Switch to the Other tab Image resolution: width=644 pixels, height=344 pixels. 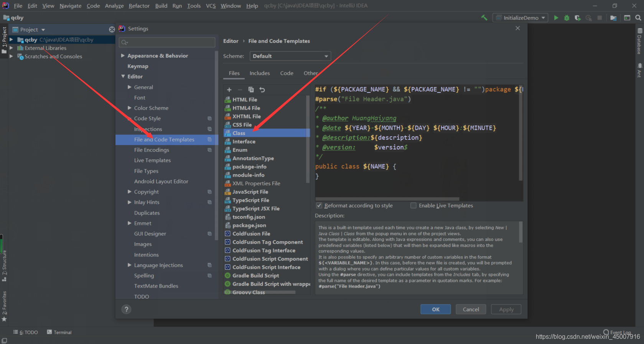(311, 73)
